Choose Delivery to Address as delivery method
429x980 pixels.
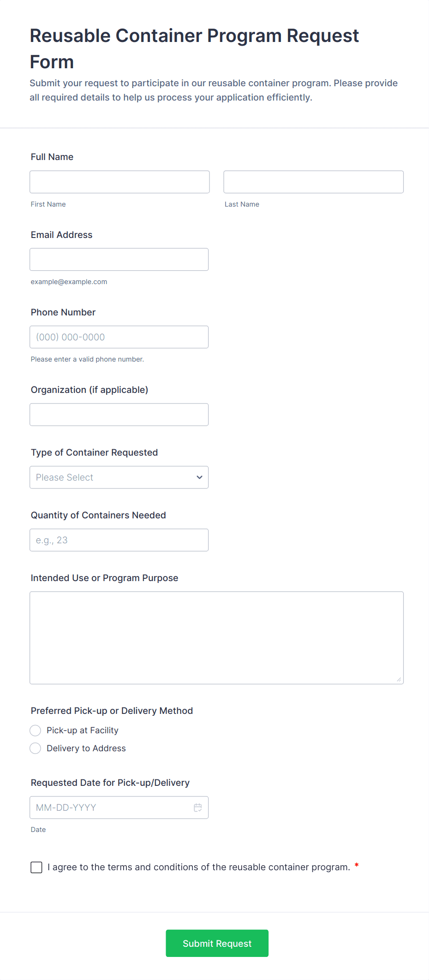[36, 748]
